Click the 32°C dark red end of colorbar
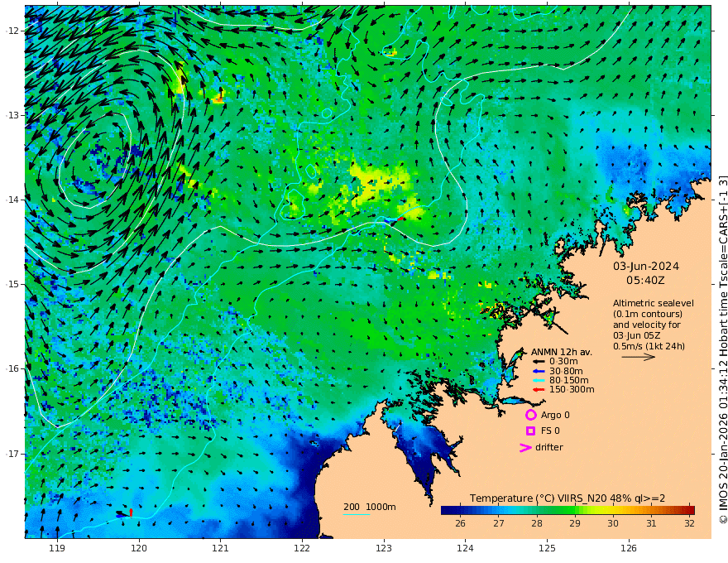Viewport: 728px width, 563px height. [x=691, y=510]
